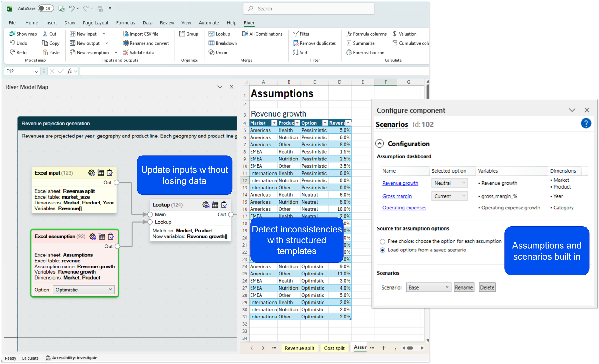Click the Search box in the title bar
Screen dimensions: 599x364
309,9
